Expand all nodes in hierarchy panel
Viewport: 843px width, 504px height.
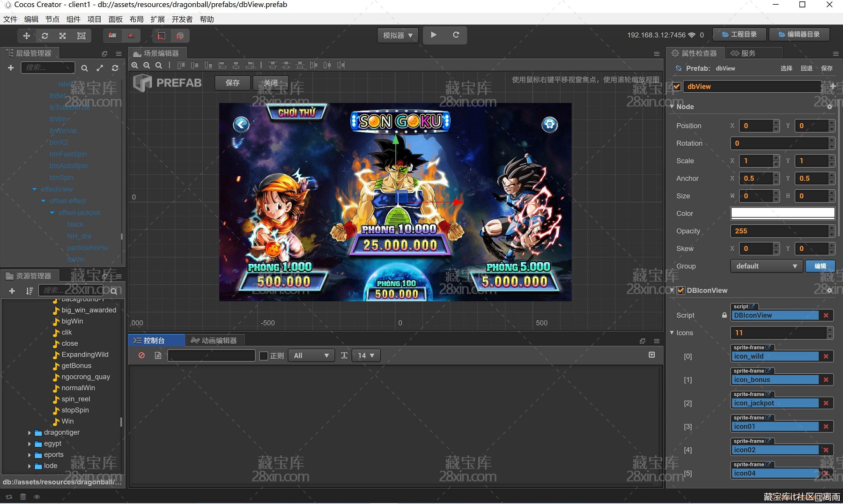tap(100, 68)
